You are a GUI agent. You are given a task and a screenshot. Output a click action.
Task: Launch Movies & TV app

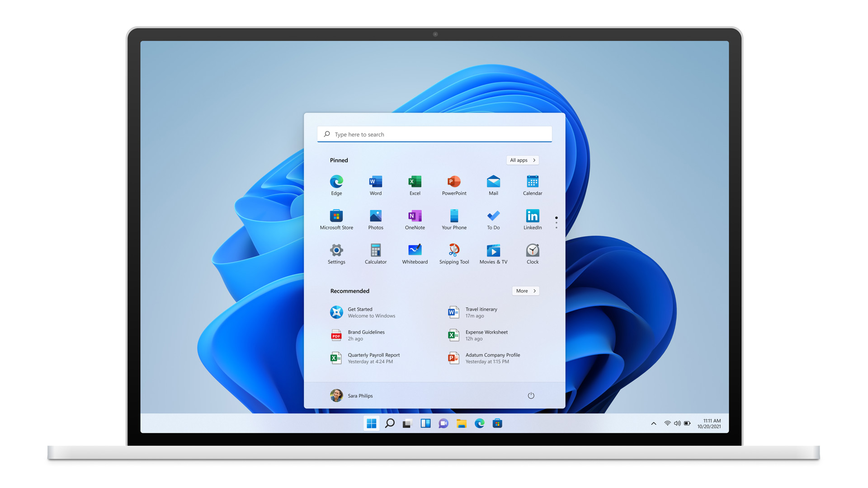[493, 250]
